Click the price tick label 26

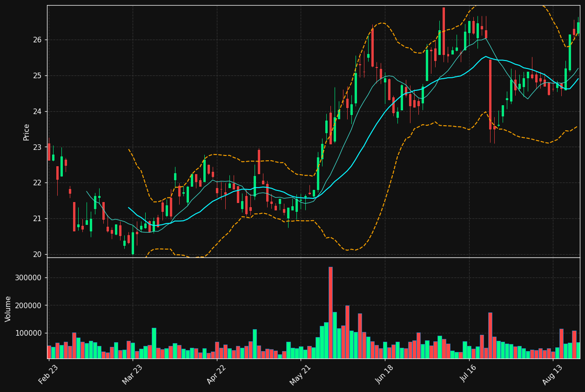(37, 40)
